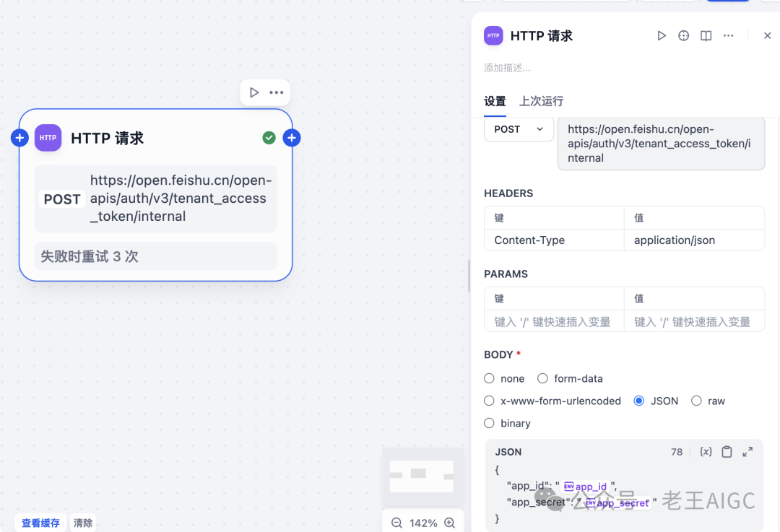Expand the JSON editor to fullscreen
This screenshot has height=532, width=780.
[747, 451]
